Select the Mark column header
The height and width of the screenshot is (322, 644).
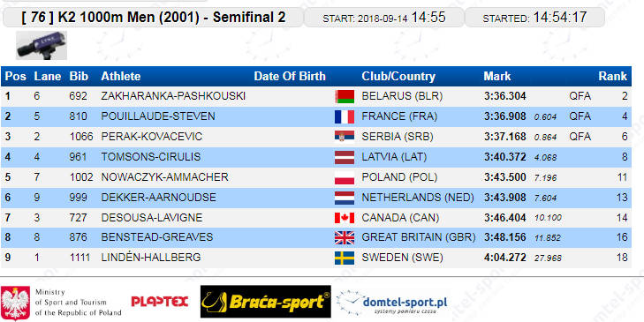[497, 76]
